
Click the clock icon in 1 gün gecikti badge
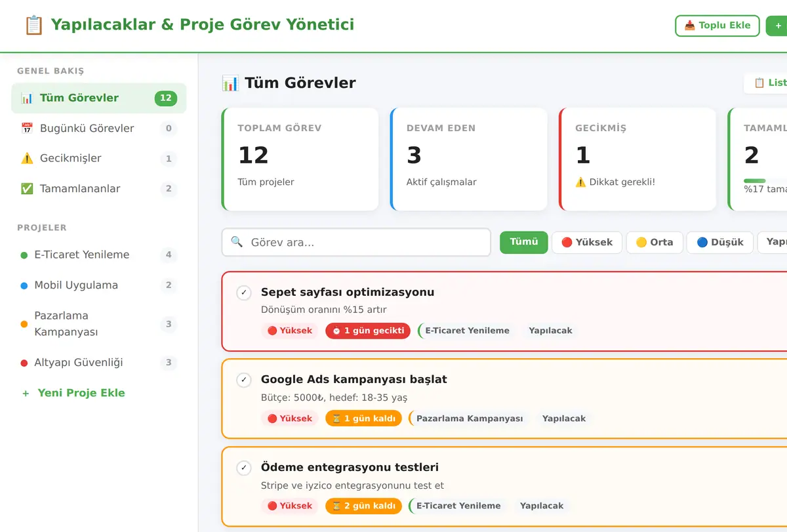tap(336, 331)
